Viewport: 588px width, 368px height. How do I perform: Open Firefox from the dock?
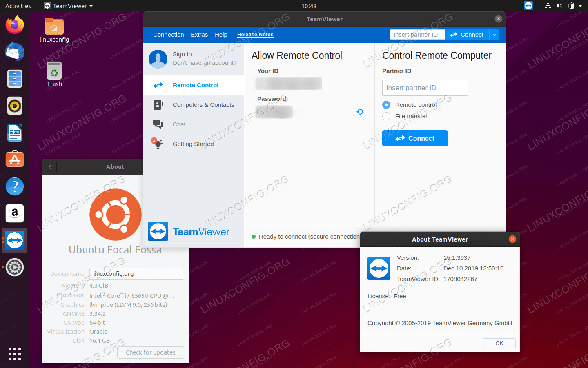click(15, 25)
